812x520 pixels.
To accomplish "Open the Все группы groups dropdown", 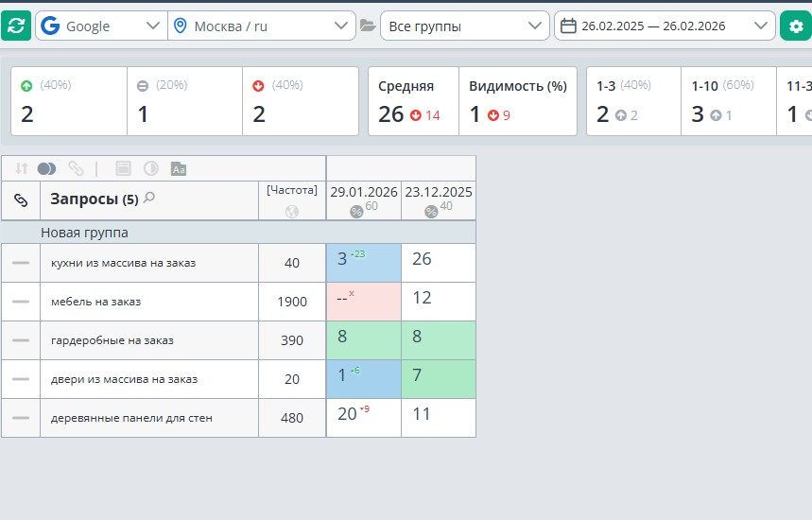I will [464, 26].
